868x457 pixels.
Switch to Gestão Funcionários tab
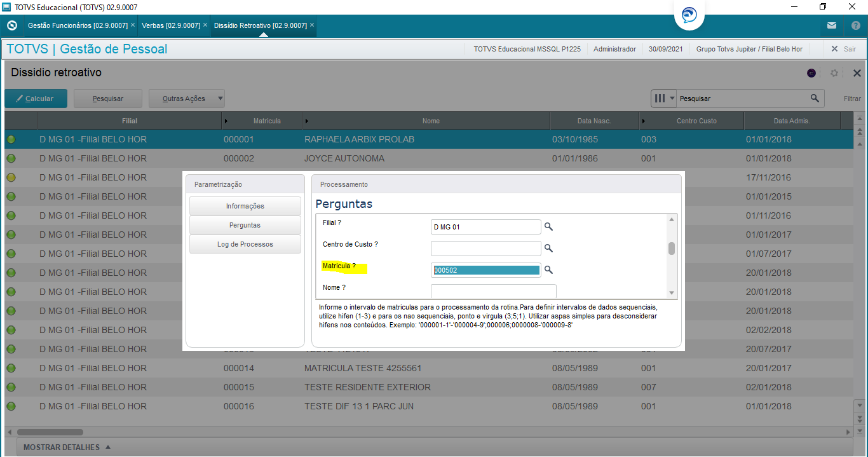(78, 25)
